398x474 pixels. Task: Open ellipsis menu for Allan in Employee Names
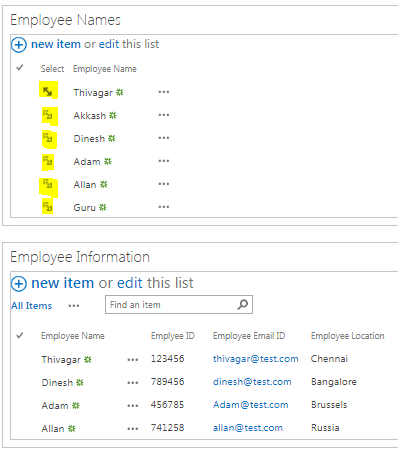pyautogui.click(x=164, y=184)
